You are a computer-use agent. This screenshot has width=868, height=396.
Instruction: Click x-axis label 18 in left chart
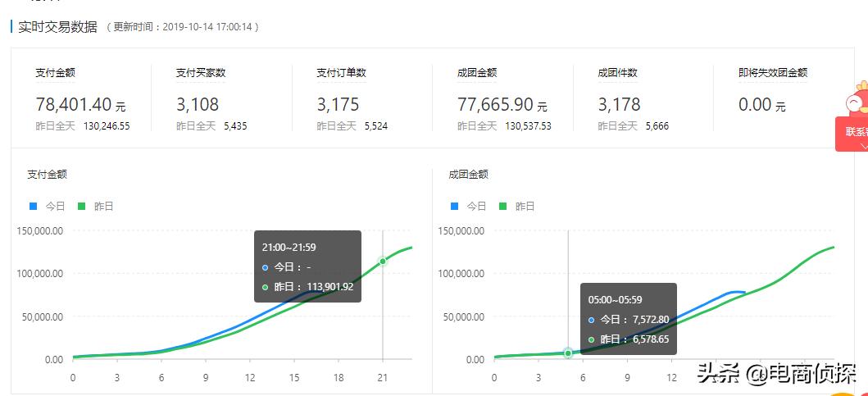[x=339, y=378]
